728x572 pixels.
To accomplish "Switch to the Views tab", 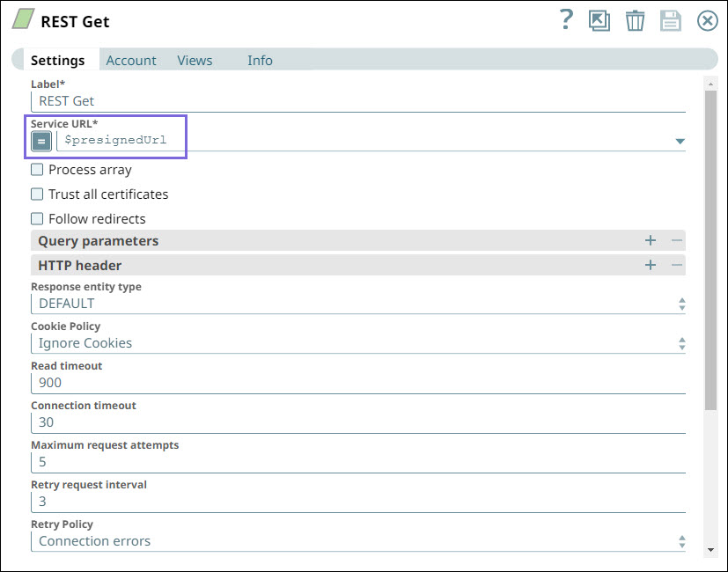I will tap(195, 61).
